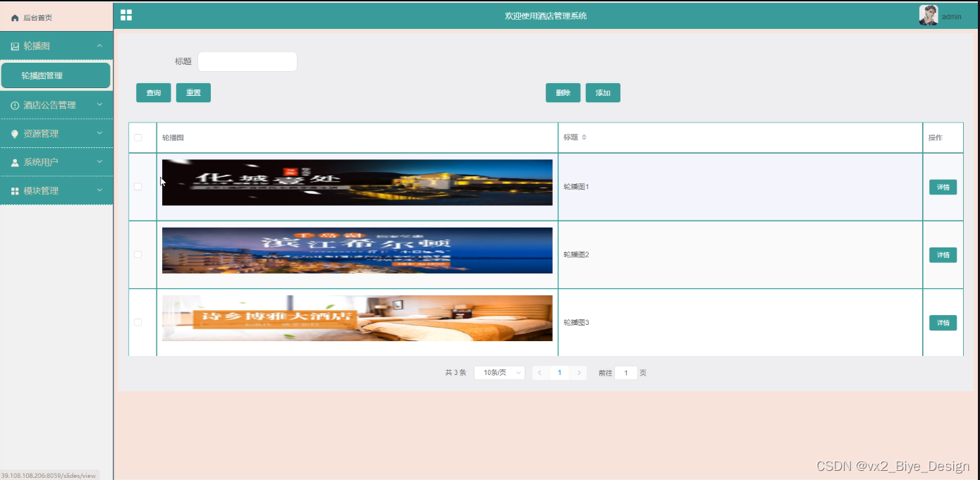Open 详情 for 轮播图1

[x=943, y=187]
